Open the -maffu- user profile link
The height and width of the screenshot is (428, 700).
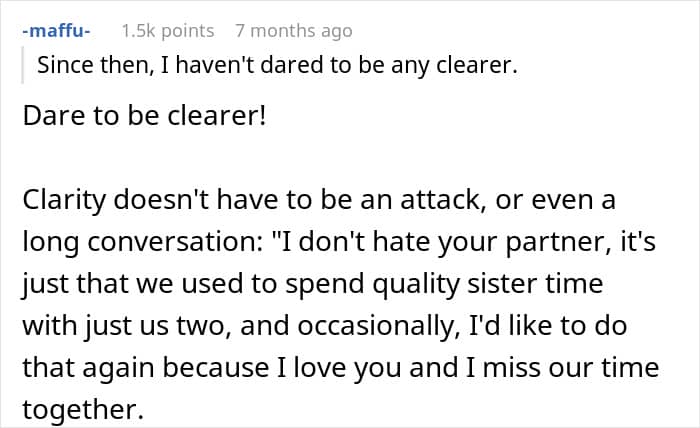coord(56,31)
